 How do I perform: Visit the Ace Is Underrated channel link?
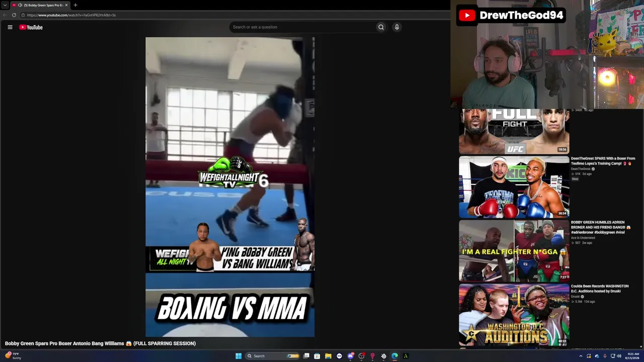pos(583,238)
